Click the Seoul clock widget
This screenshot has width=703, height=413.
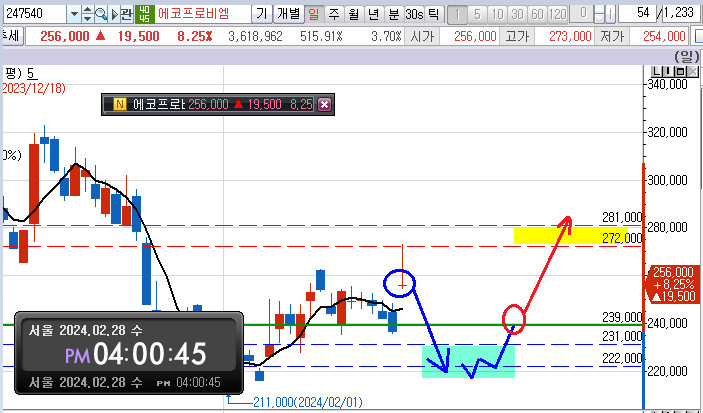(x=129, y=353)
